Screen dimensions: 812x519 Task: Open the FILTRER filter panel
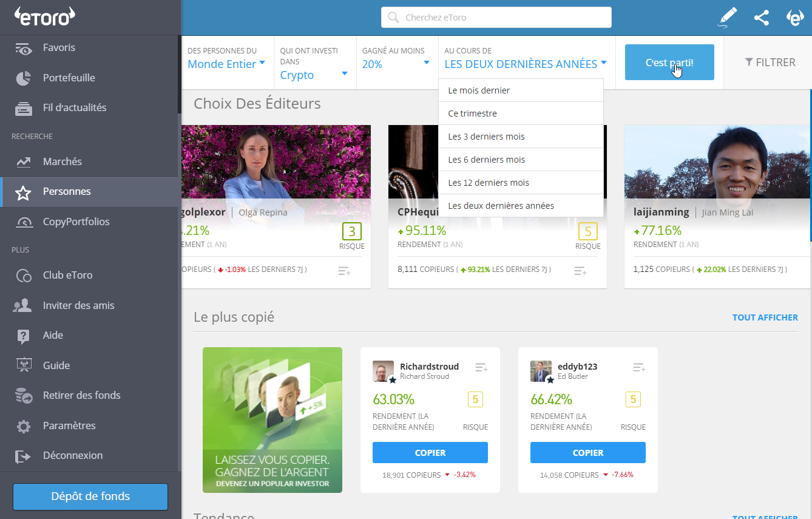[770, 62]
